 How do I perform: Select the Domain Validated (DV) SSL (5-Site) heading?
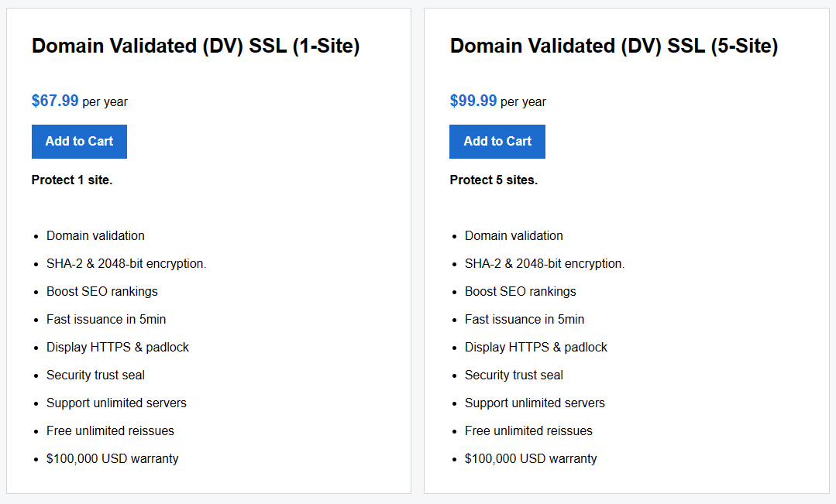point(614,46)
